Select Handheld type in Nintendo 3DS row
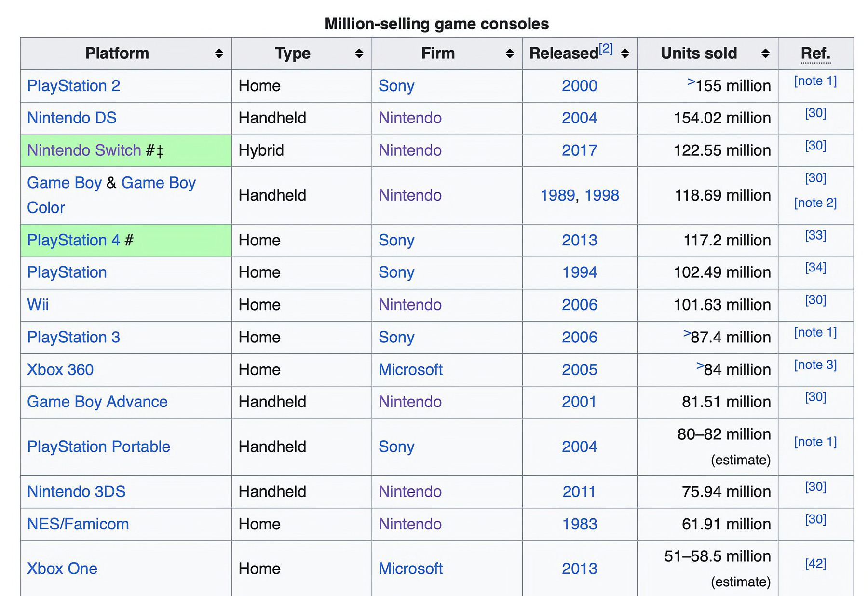Viewport: 868px width, 596px height. point(301,492)
